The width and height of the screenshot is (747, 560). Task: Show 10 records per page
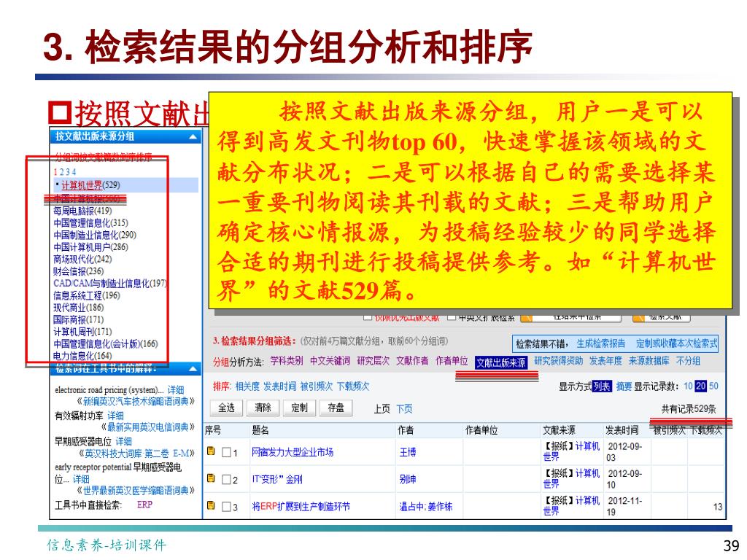688,386
